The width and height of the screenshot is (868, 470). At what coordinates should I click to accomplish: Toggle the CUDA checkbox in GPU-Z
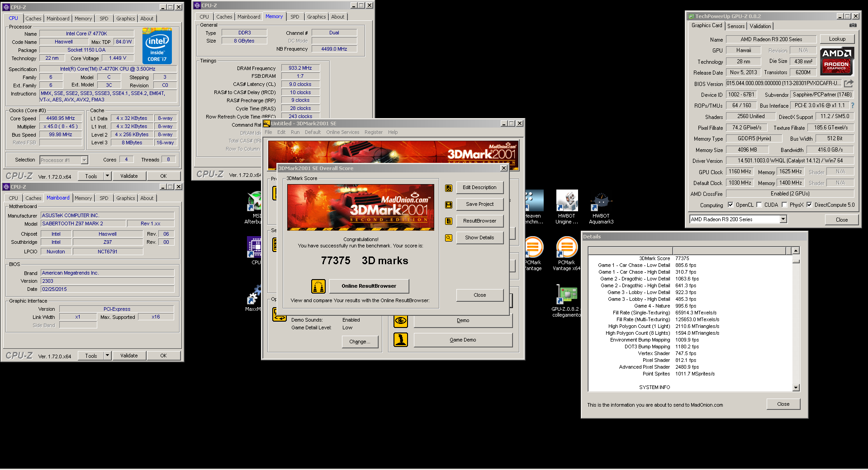[x=759, y=205]
